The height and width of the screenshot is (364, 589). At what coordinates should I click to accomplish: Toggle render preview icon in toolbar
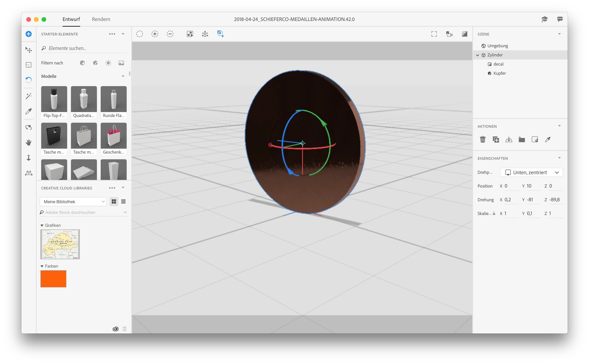tap(464, 34)
